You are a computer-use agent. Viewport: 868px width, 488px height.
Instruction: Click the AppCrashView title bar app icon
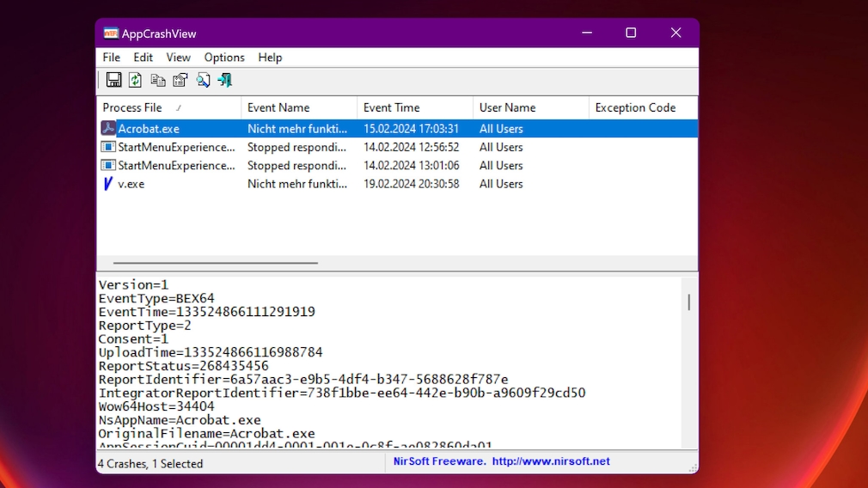coord(111,34)
